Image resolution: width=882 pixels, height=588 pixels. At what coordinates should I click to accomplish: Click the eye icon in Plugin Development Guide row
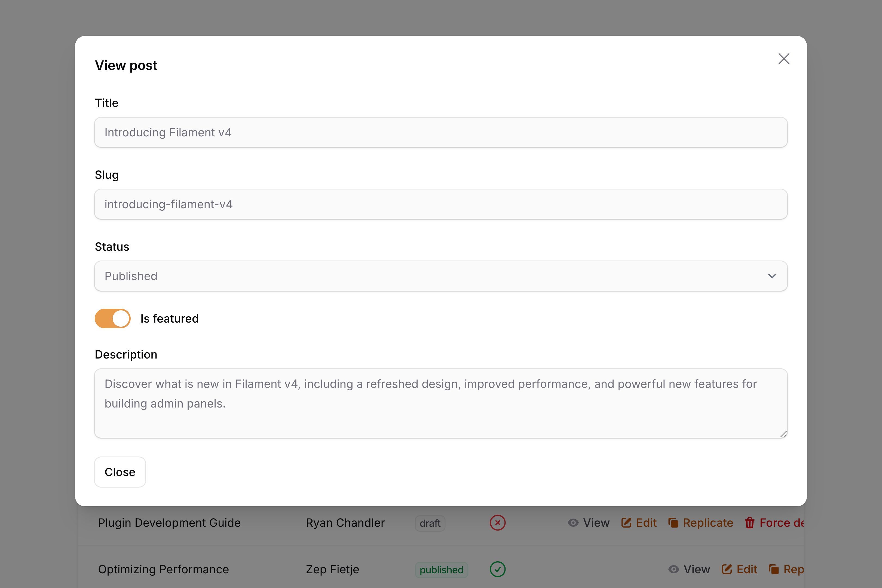(x=573, y=523)
